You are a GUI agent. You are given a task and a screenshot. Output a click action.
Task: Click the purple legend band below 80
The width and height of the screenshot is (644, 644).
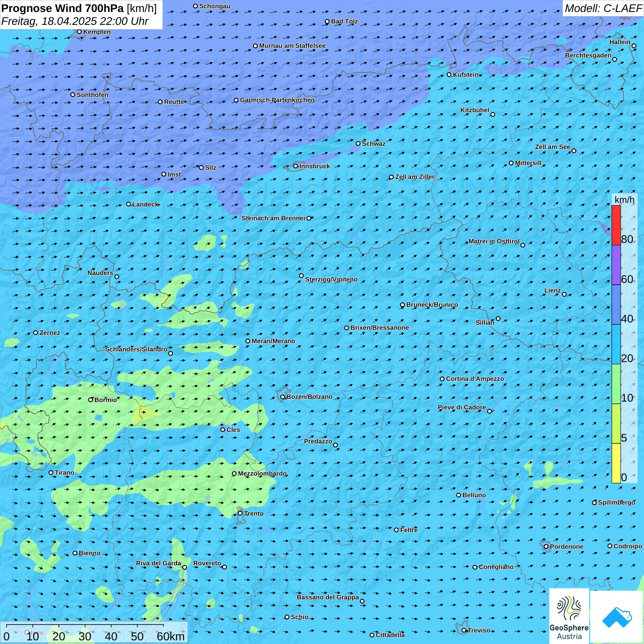pos(616,265)
